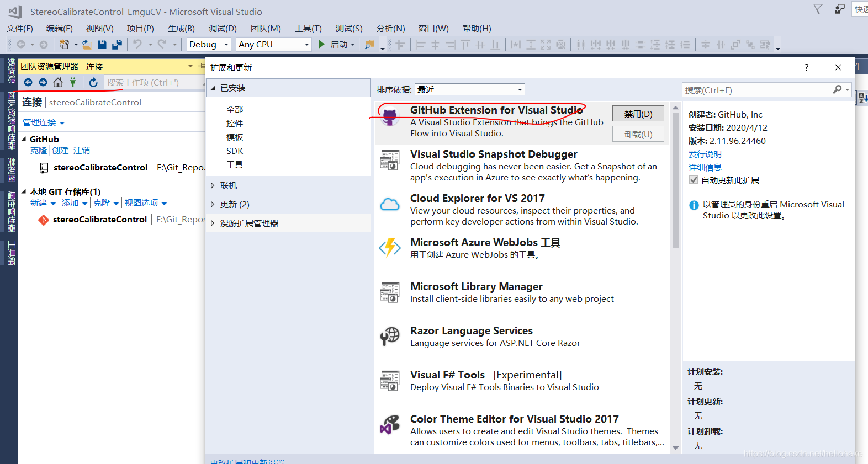Open the 调试(D) menu
The height and width of the screenshot is (464, 868).
pyautogui.click(x=223, y=29)
